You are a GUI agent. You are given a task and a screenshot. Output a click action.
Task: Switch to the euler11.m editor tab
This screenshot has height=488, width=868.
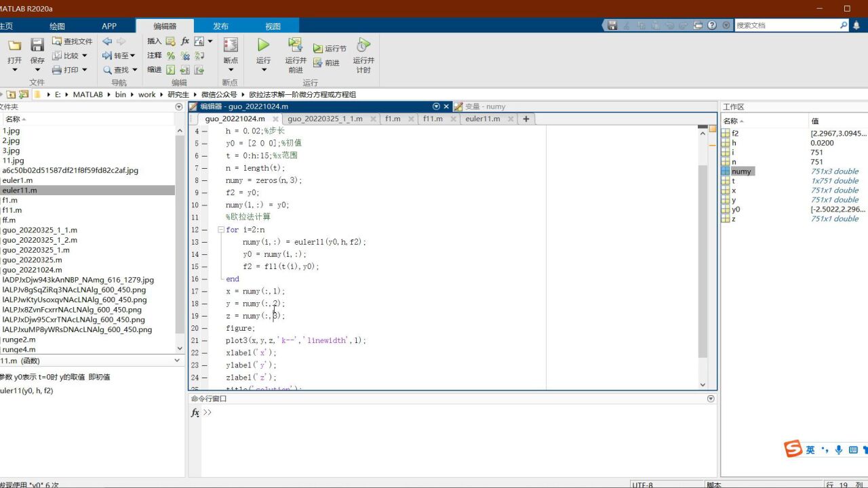click(x=482, y=119)
